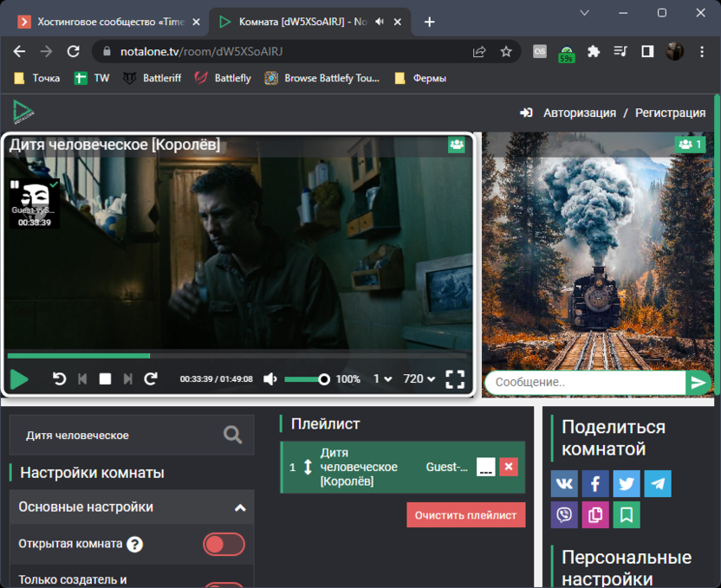Image resolution: width=721 pixels, height=588 pixels.
Task: Collapse the 'Основные настройки' section
Action: pos(240,507)
